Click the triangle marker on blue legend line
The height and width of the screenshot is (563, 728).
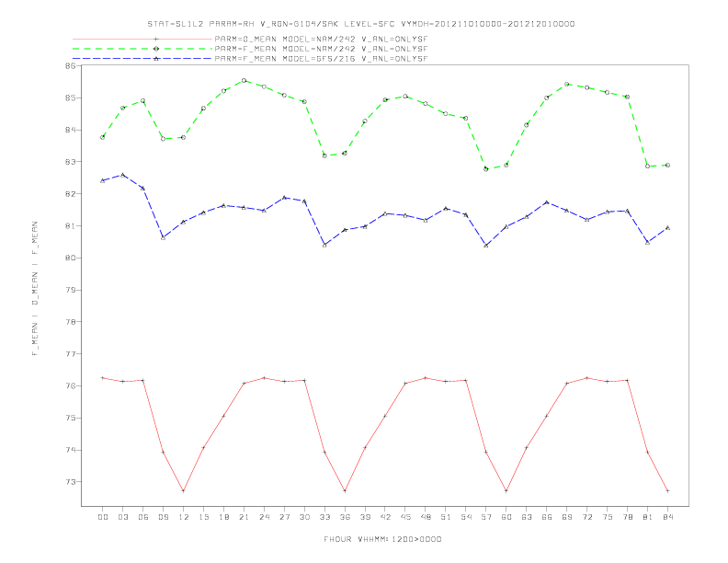tap(156, 59)
